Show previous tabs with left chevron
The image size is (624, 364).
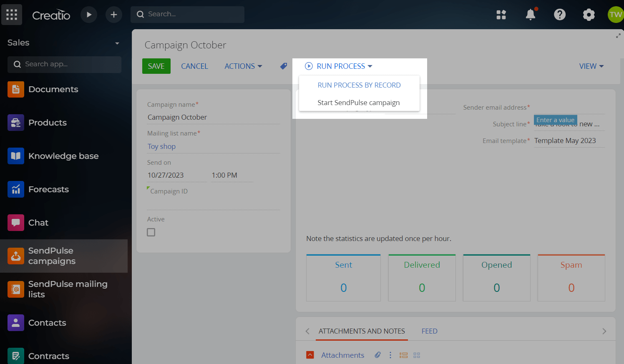[307, 331]
